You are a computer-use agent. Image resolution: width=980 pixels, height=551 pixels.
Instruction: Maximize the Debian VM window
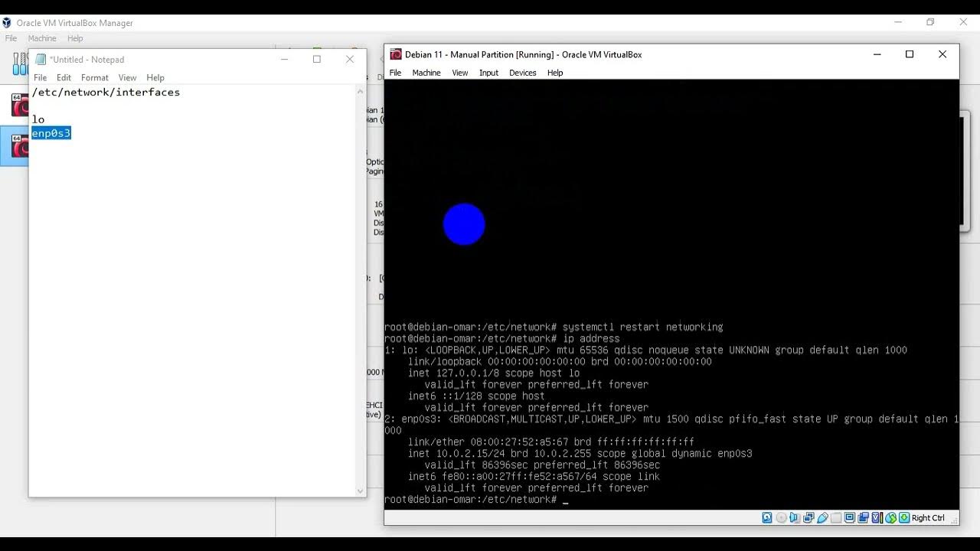910,54
